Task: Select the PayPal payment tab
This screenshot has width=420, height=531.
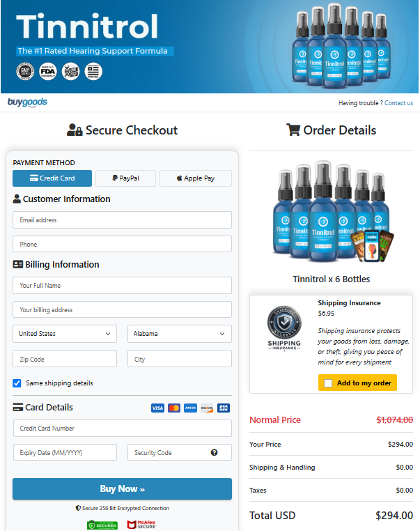Action: (125, 178)
